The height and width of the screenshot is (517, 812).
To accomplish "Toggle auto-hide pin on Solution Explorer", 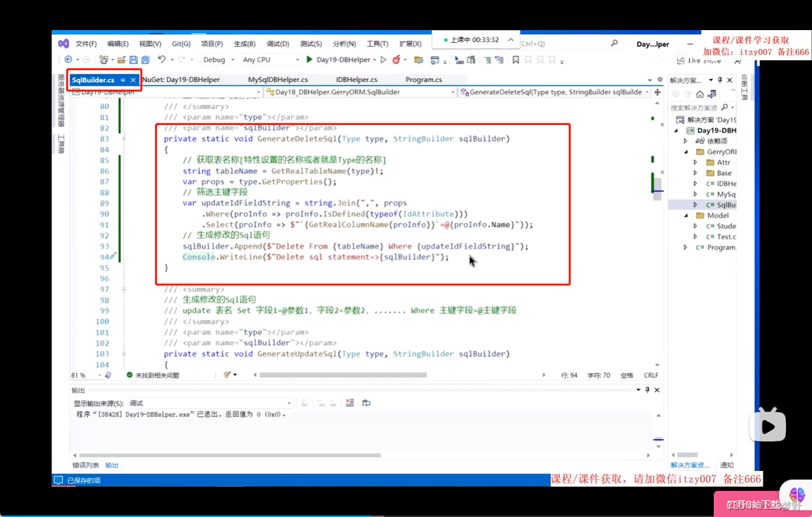I will click(720, 80).
